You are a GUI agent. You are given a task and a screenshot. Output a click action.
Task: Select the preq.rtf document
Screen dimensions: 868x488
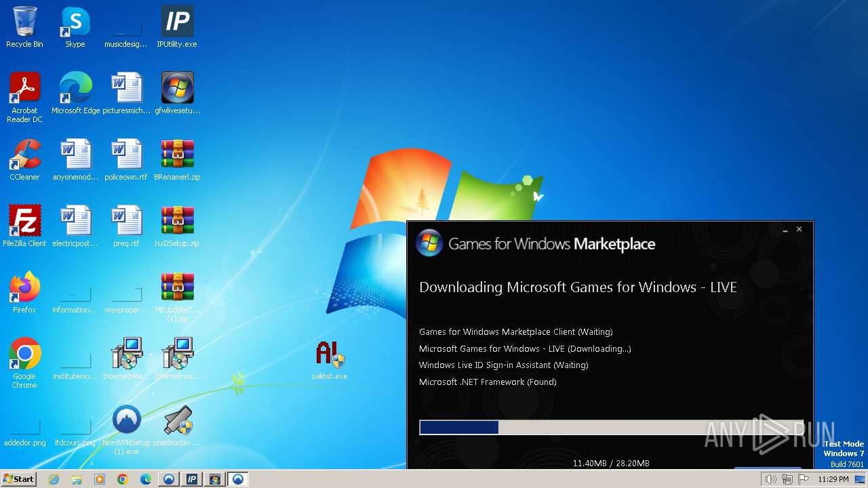click(x=126, y=226)
